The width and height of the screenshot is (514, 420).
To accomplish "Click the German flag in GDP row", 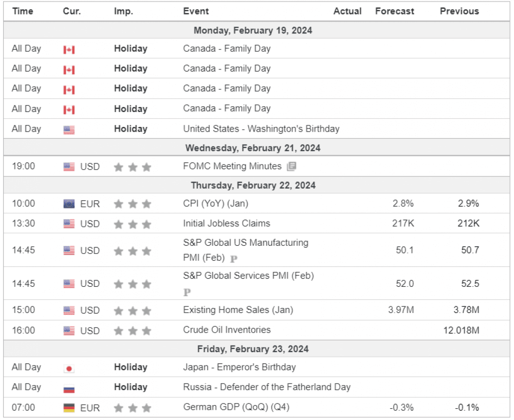I will [69, 408].
